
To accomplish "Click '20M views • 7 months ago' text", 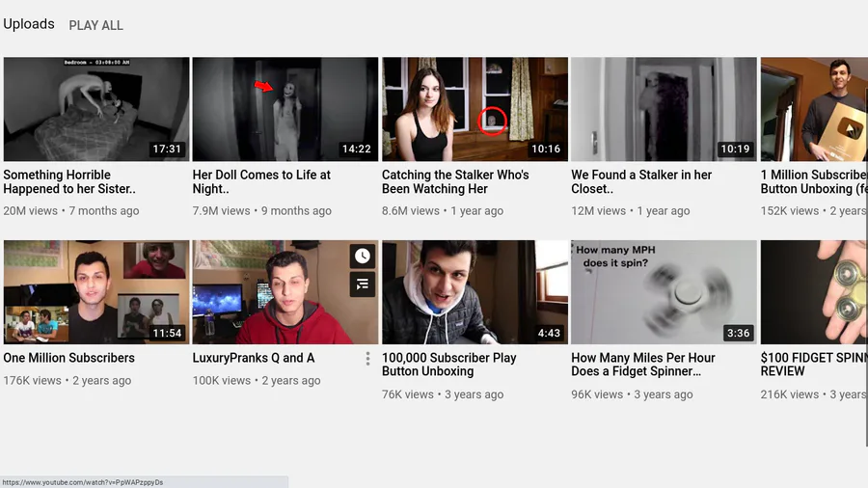I will [x=71, y=211].
